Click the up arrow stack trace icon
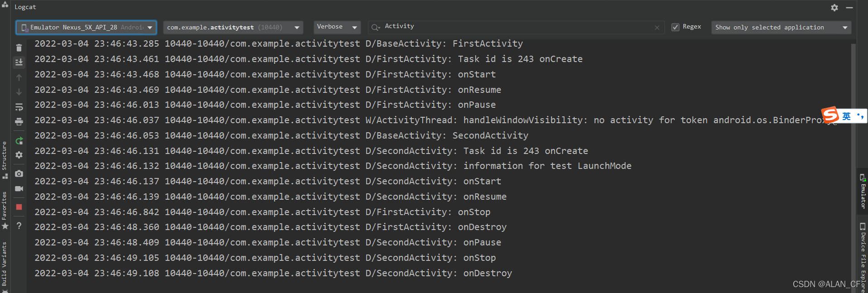868x293 pixels. click(19, 77)
